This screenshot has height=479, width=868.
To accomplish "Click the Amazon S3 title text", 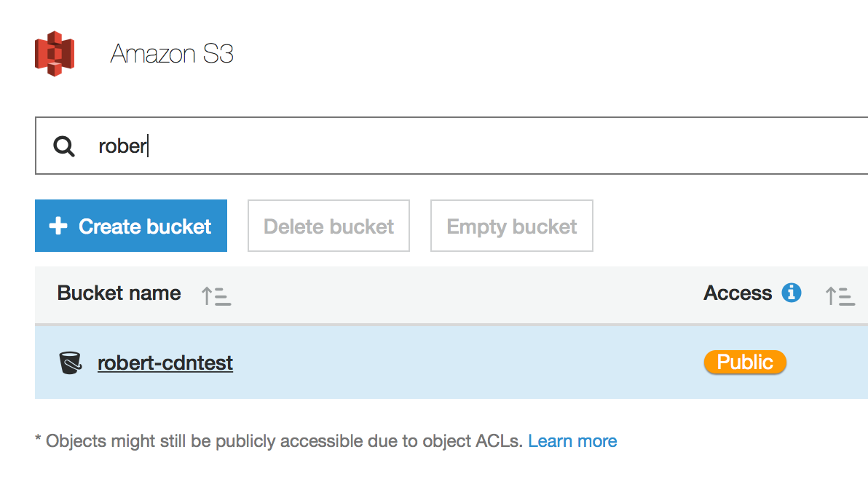I will pyautogui.click(x=172, y=54).
